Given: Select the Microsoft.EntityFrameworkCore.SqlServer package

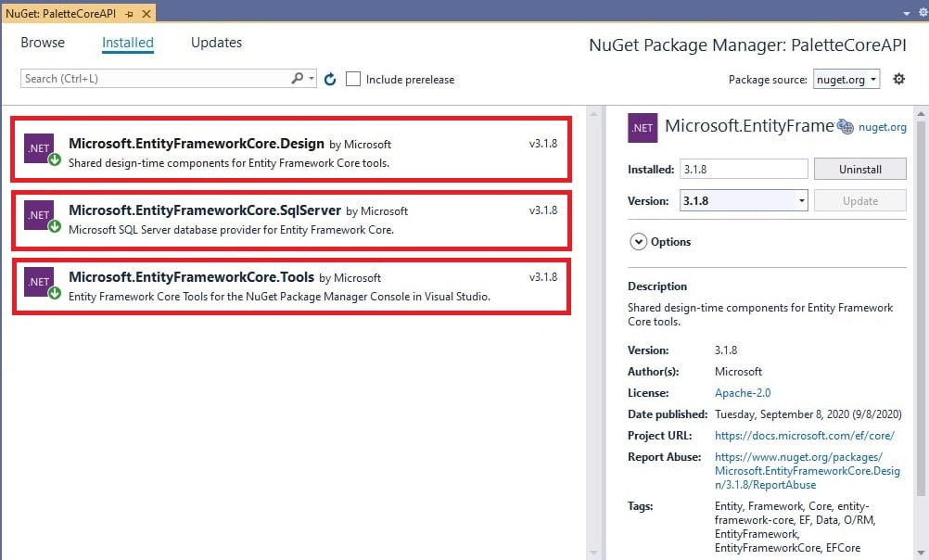Looking at the screenshot, I should pos(291,221).
